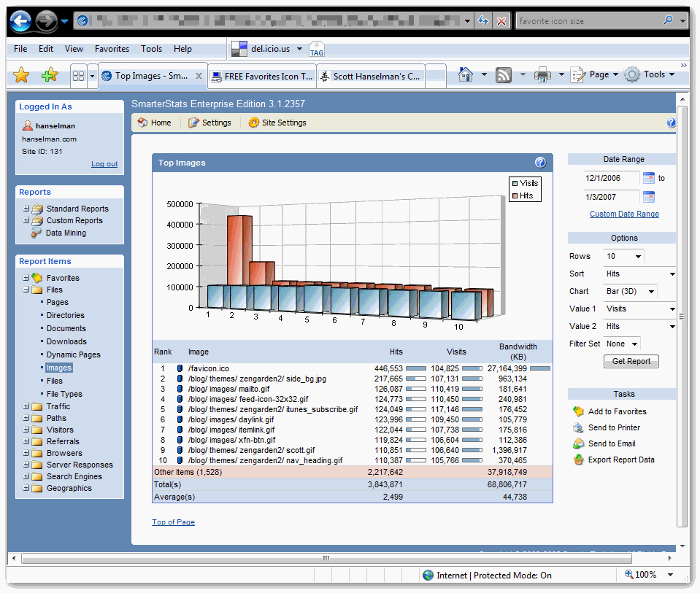Click the del.icio.us TAG icon
700x593 pixels.
[317, 50]
